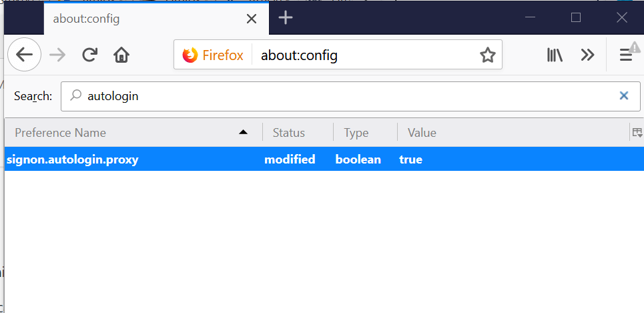644x313 pixels.
Task: Reload the about:config page
Action: [90, 55]
